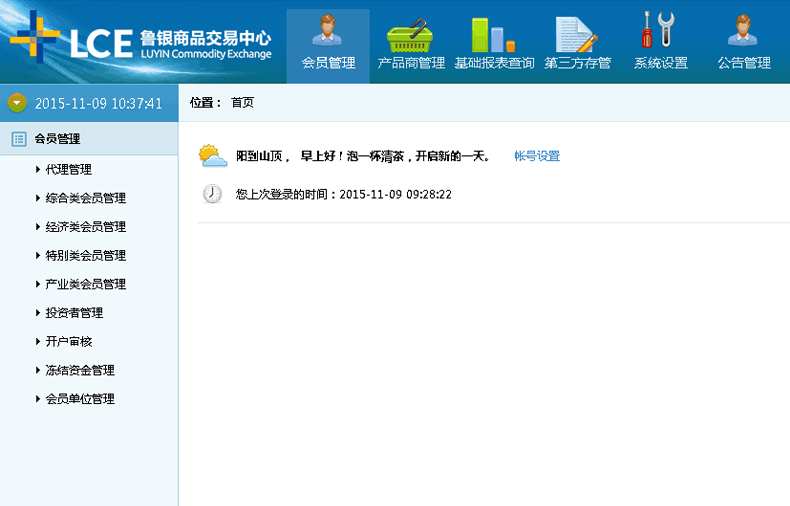Expand 经济类会员管理 menu entry
Viewport: 790px width, 506px height.
point(85,227)
